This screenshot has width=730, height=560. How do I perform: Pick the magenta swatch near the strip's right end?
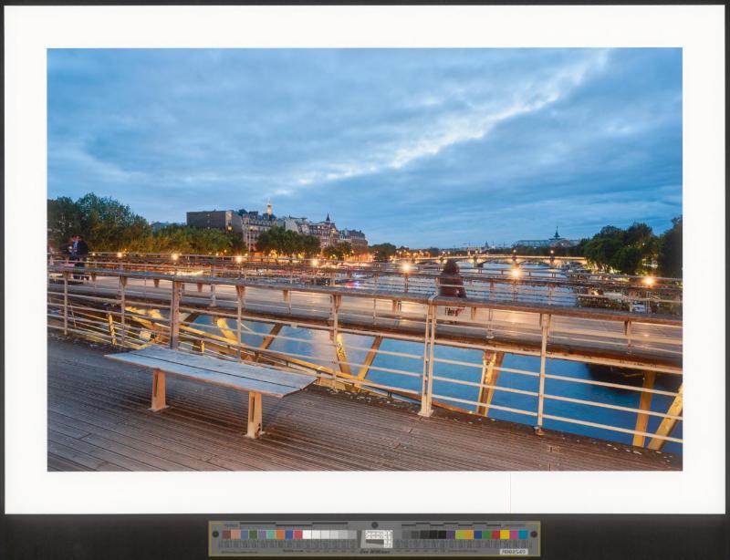[513, 534]
